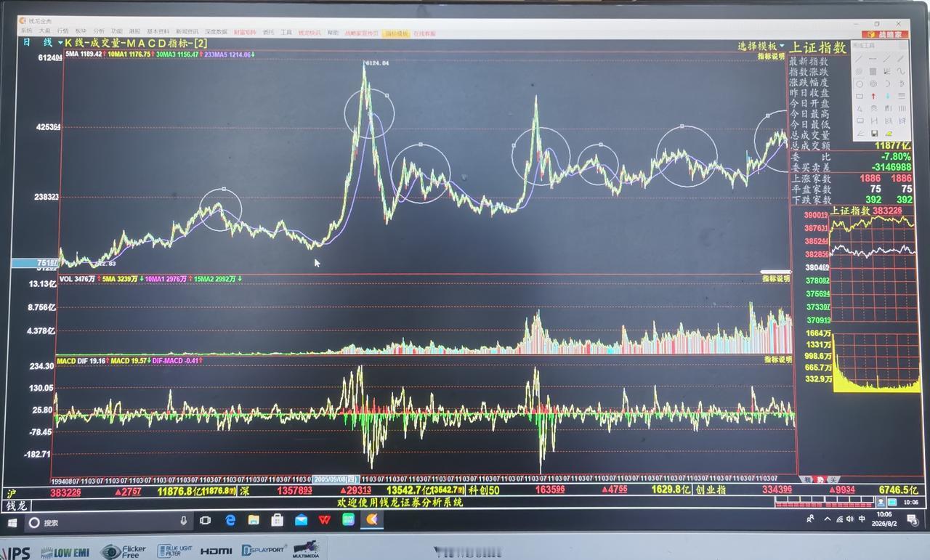Show hidden system tray icons
Viewport: 930px width, 560px height.
click(x=826, y=519)
